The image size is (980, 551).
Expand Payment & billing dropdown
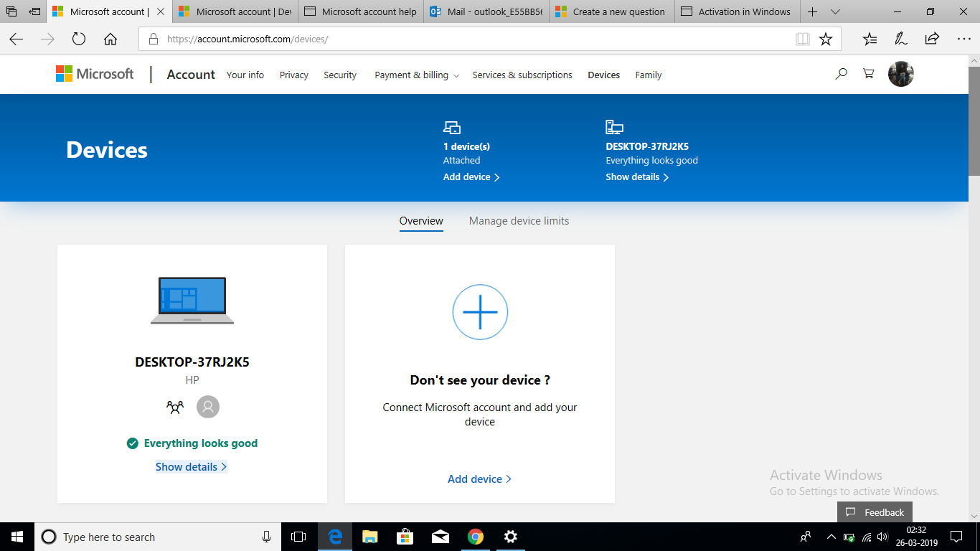point(417,75)
